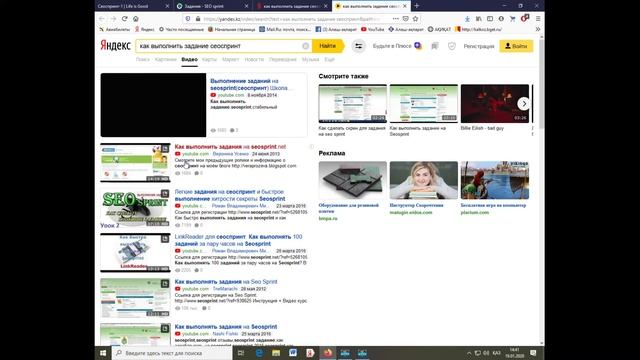
Task: Bookmark this page with the star icon
Action: (x=416, y=19)
